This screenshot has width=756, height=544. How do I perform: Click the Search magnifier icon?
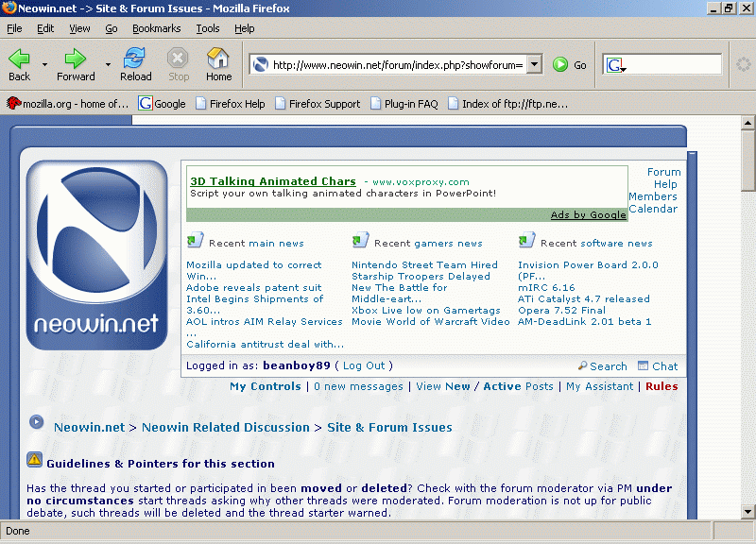point(582,365)
